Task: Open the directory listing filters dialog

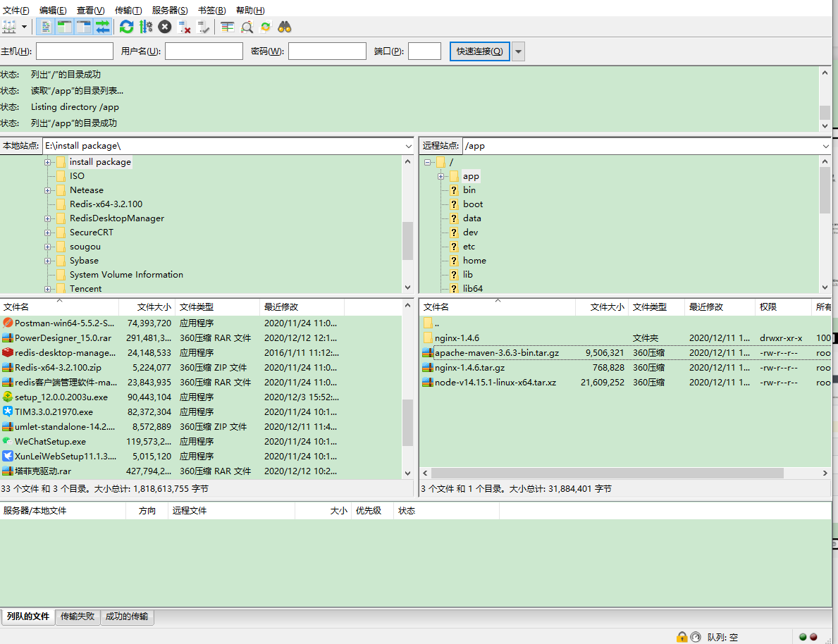Action: pyautogui.click(x=227, y=27)
